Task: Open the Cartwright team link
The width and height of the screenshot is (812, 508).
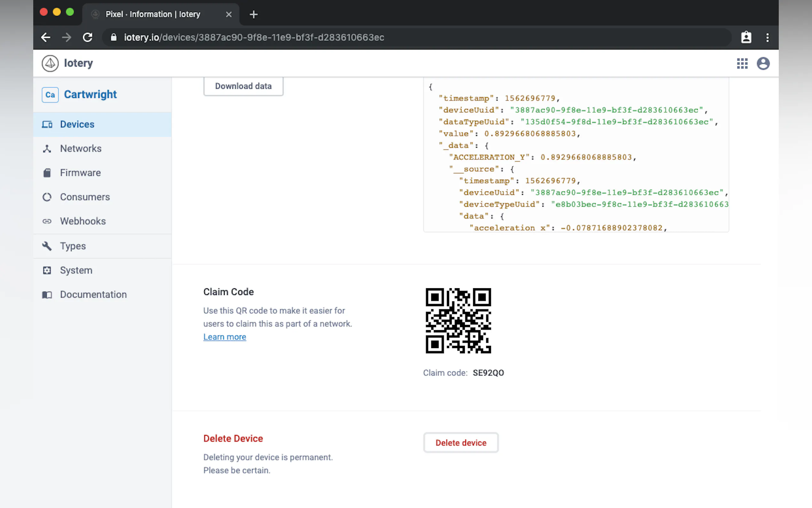Action: pos(90,94)
